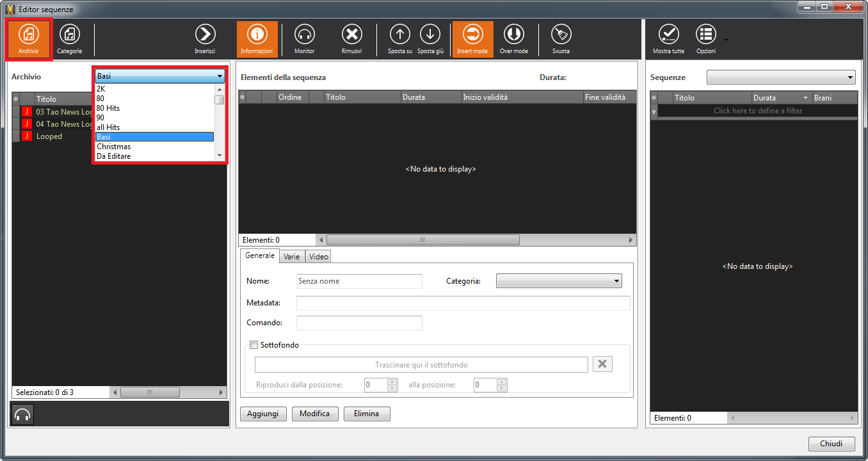Select the Looped row text
868x461 pixels.
tap(49, 136)
